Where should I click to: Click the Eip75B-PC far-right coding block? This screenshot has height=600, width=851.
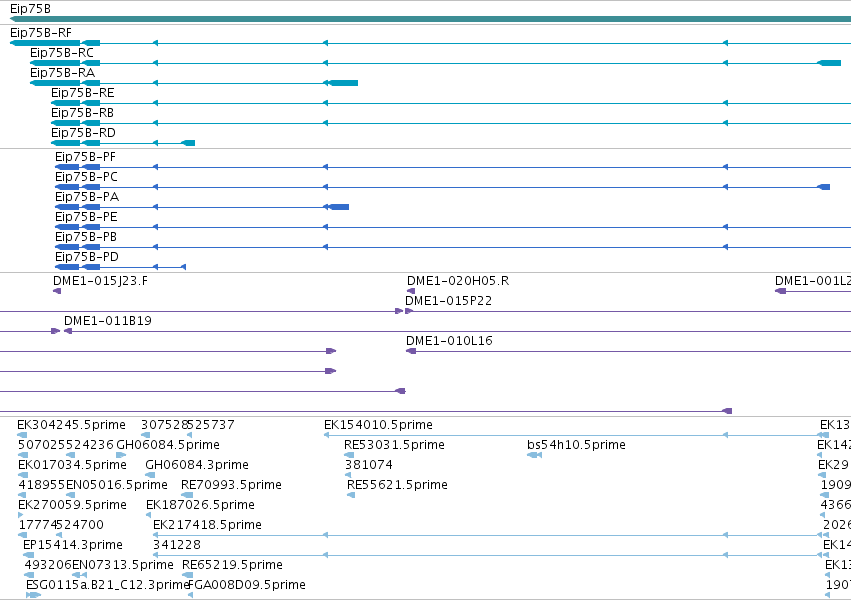click(x=824, y=187)
